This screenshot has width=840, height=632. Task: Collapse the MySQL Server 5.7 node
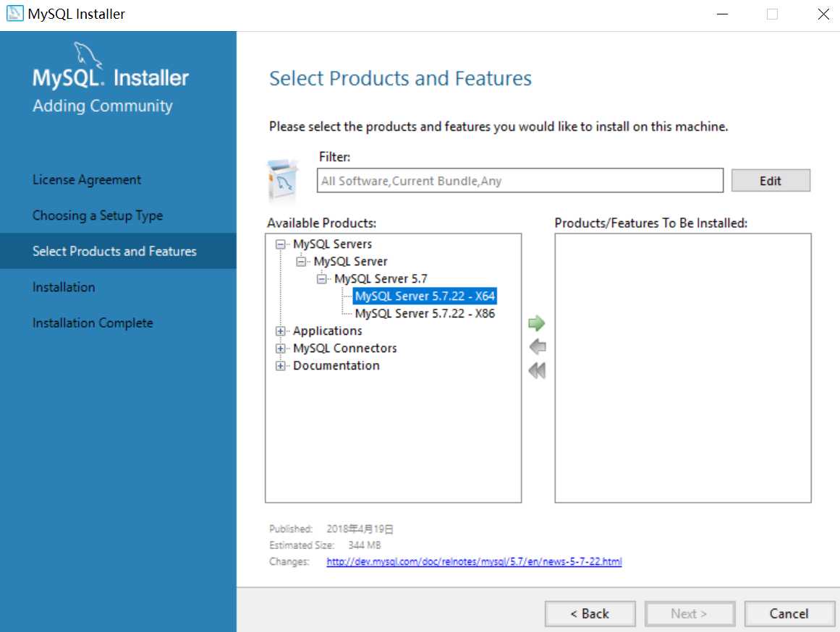coord(322,279)
